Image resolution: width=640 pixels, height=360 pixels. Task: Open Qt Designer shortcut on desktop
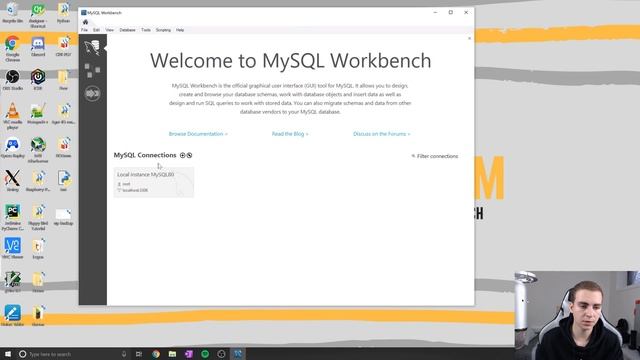coord(38,15)
